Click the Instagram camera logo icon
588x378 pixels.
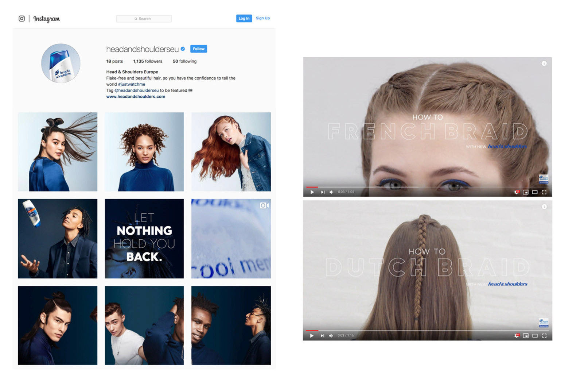pos(22,19)
